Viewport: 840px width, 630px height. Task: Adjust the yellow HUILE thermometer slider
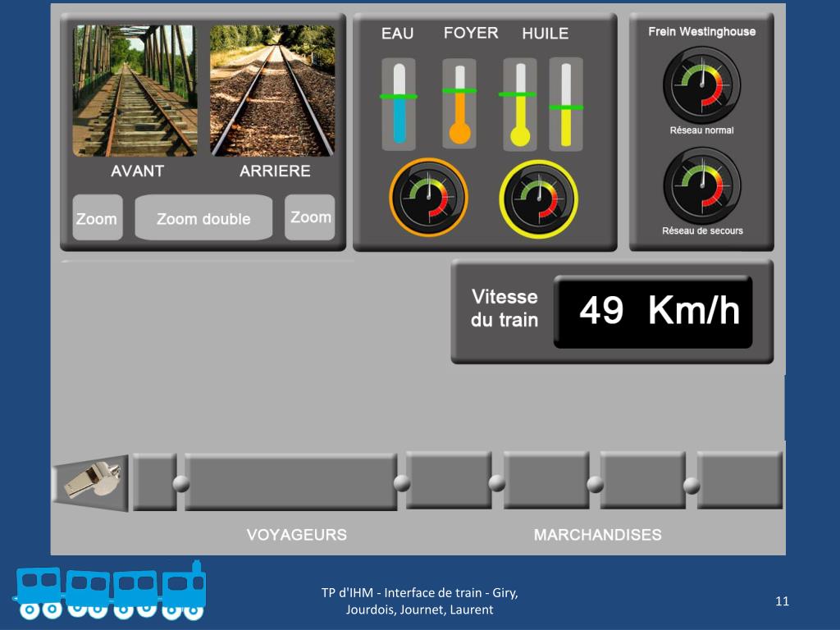click(x=519, y=104)
